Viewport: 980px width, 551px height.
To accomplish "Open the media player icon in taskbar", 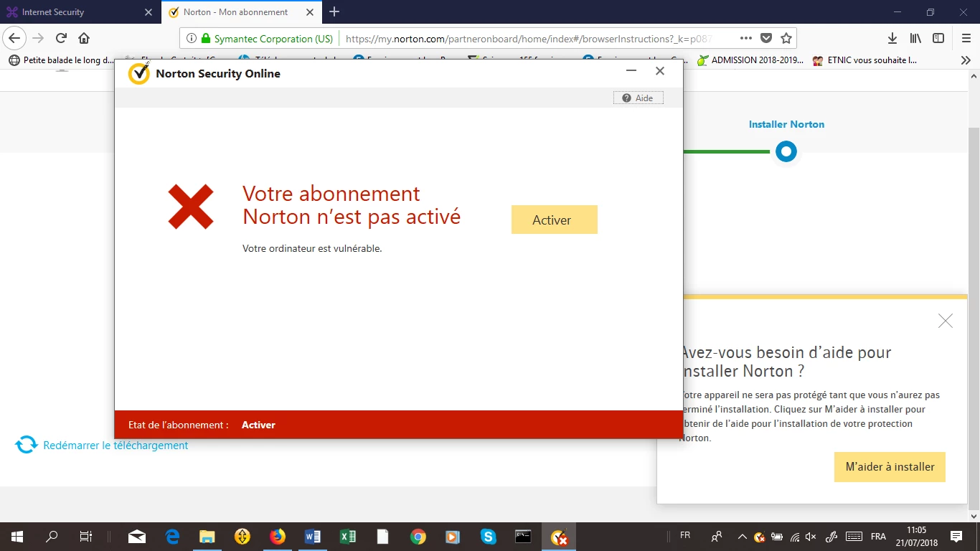I will 453,537.
